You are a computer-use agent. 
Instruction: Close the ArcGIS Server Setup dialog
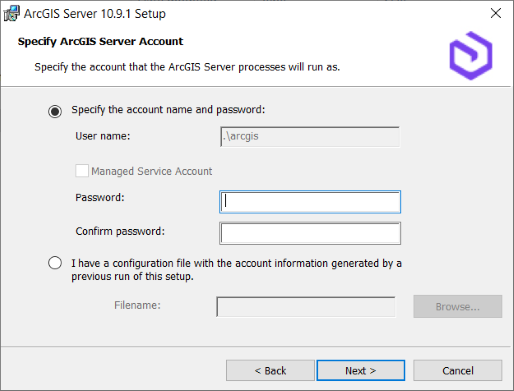496,13
